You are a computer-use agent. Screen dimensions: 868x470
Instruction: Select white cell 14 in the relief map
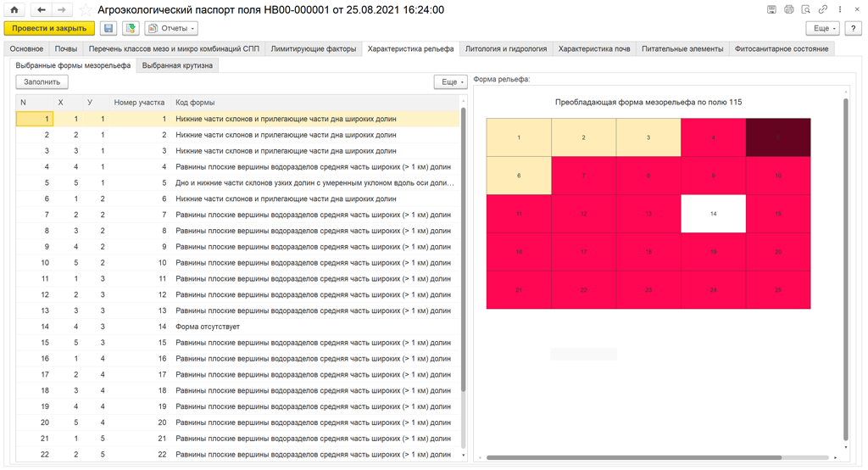[x=713, y=214]
